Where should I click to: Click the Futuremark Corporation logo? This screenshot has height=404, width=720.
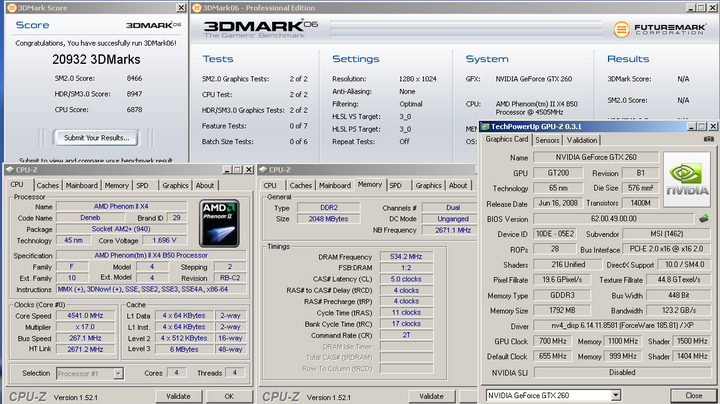(x=659, y=29)
